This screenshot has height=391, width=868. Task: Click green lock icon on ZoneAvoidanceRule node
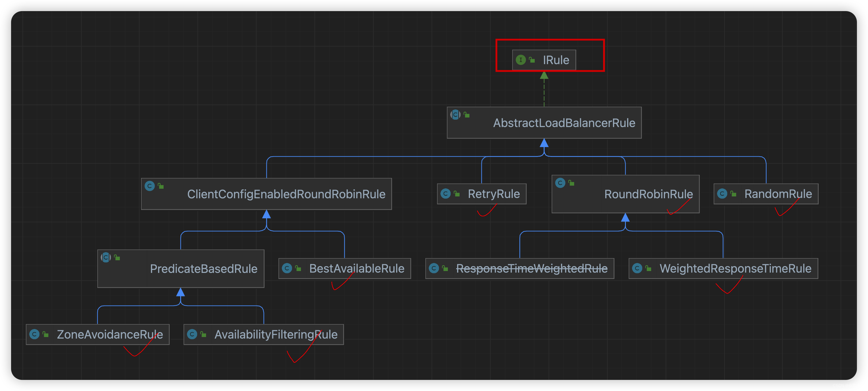(46, 334)
